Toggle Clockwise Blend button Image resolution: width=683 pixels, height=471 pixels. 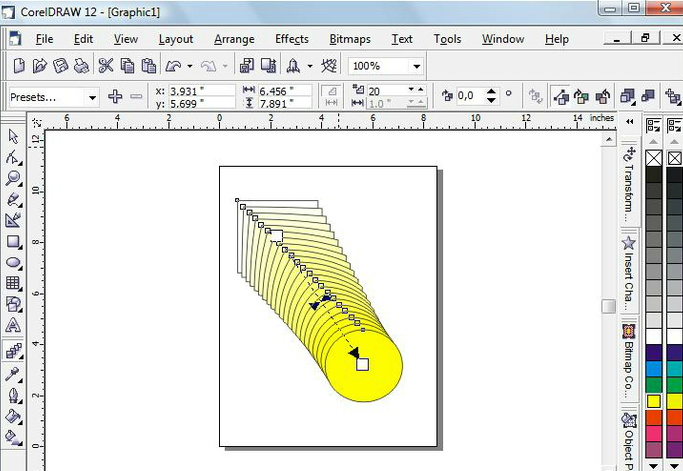(x=582, y=96)
